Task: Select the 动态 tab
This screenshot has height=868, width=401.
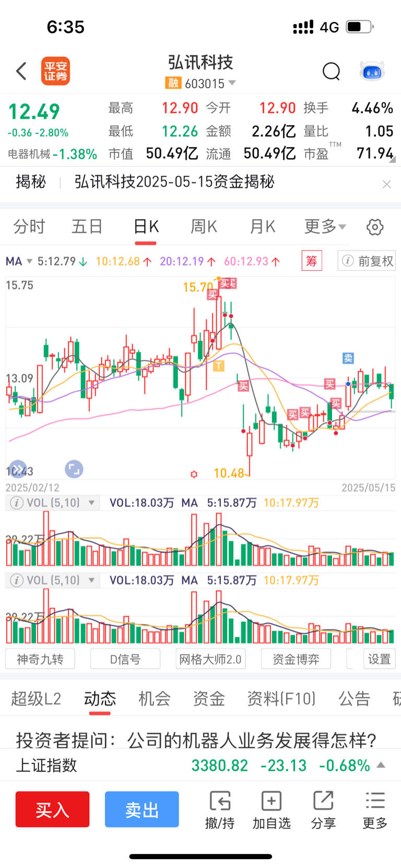Action: coord(100,698)
